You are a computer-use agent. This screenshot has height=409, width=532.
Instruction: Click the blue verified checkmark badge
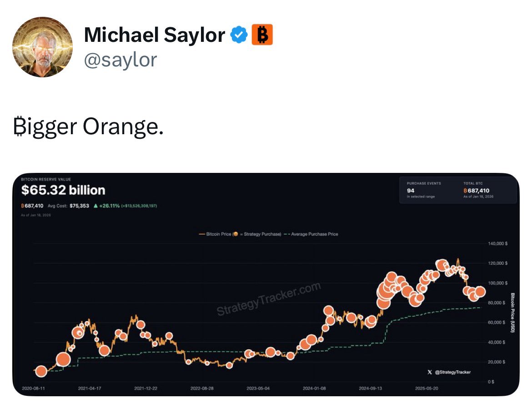[239, 35]
